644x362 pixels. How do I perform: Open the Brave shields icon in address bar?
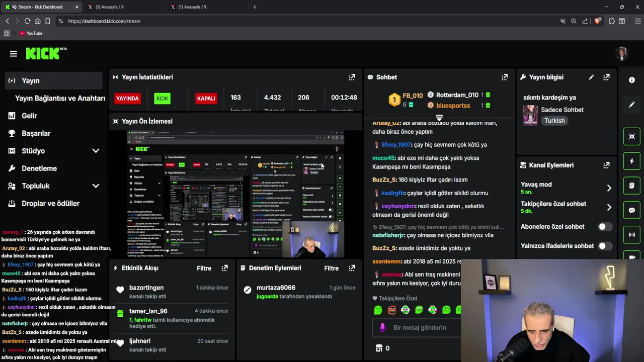[598, 21]
